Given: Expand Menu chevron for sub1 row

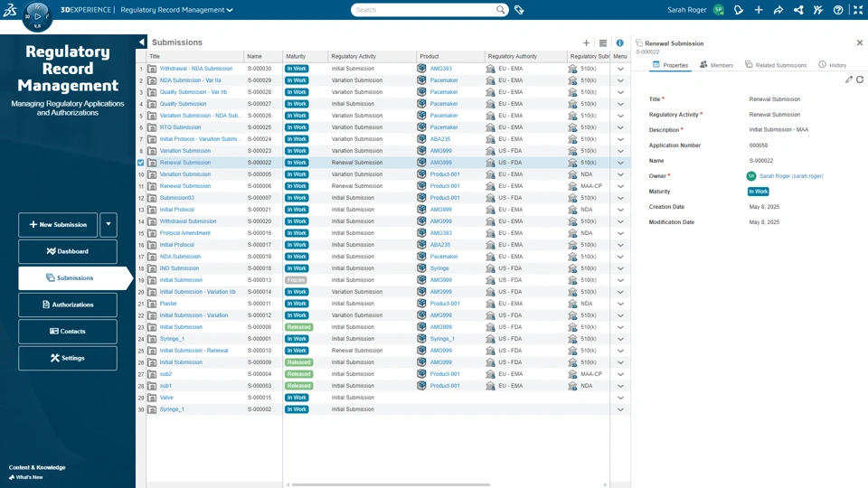Looking at the screenshot, I should [620, 386].
